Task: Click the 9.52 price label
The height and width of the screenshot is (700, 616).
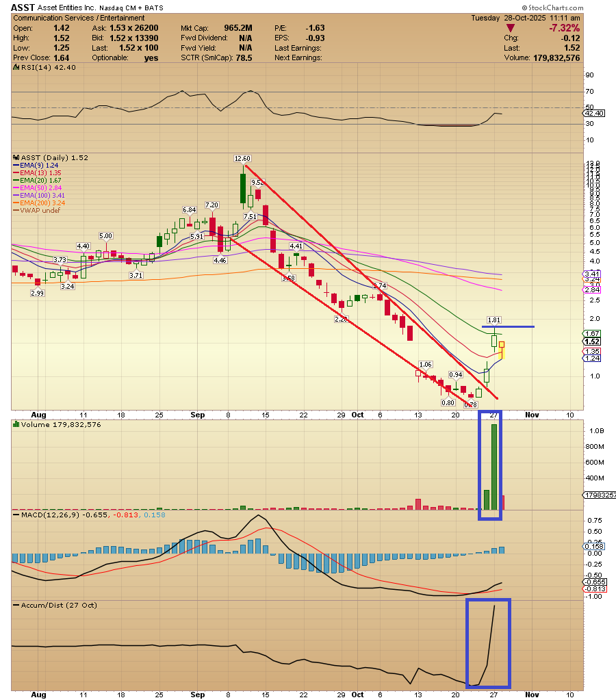Action: click(257, 183)
